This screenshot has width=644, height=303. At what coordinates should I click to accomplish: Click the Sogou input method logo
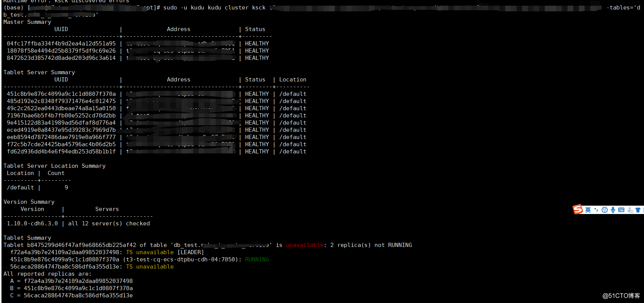[578, 209]
